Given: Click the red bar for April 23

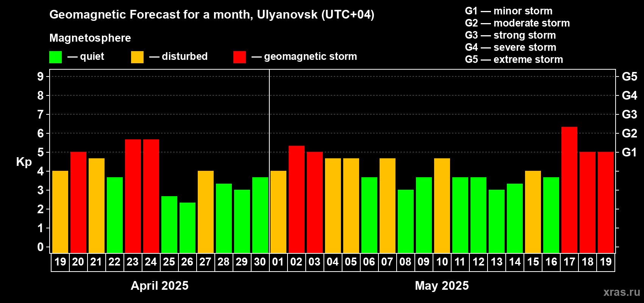Looking at the screenshot, I should click(133, 196).
